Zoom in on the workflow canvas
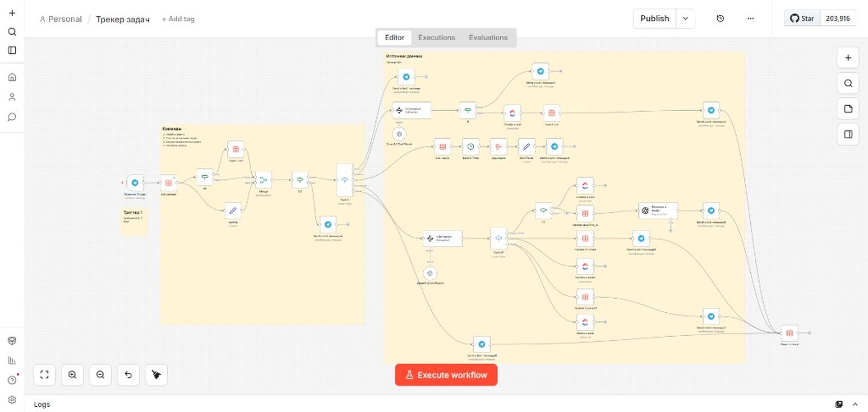 click(72, 375)
